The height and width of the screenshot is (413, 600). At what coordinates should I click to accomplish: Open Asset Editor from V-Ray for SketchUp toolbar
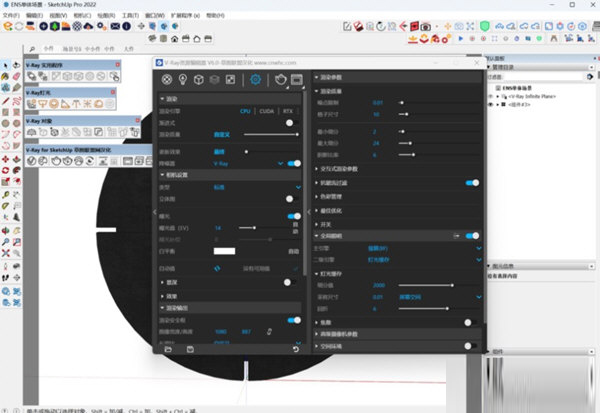31,161
